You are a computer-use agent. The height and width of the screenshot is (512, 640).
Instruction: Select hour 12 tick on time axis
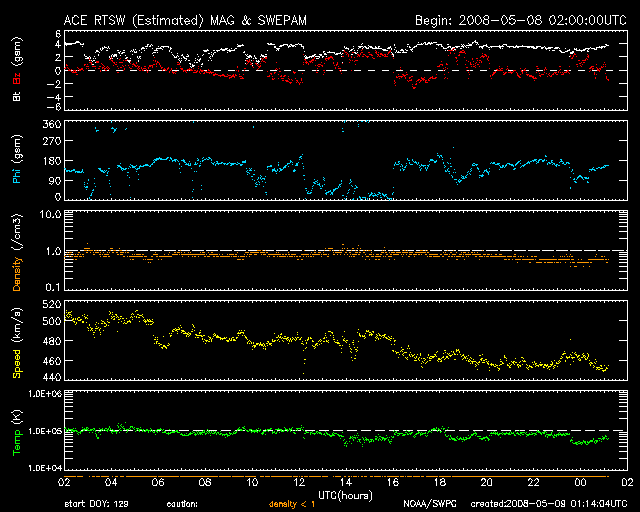tap(298, 483)
